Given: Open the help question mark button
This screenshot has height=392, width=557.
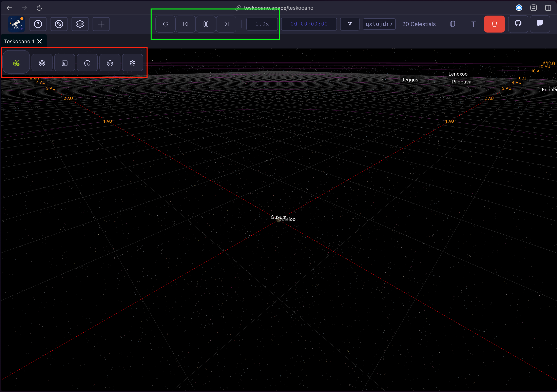Looking at the screenshot, I should [x=38, y=24].
